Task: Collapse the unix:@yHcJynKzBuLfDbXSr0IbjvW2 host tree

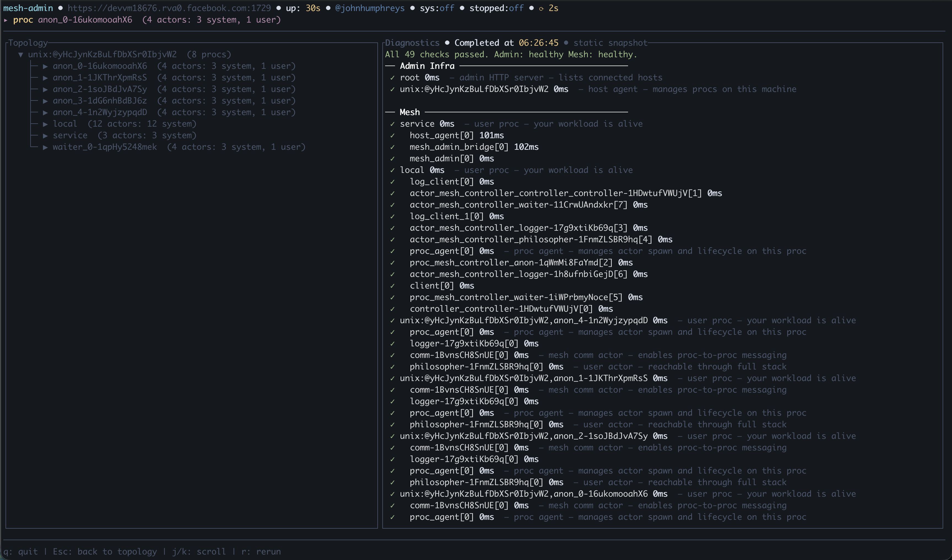Action: [x=21, y=55]
